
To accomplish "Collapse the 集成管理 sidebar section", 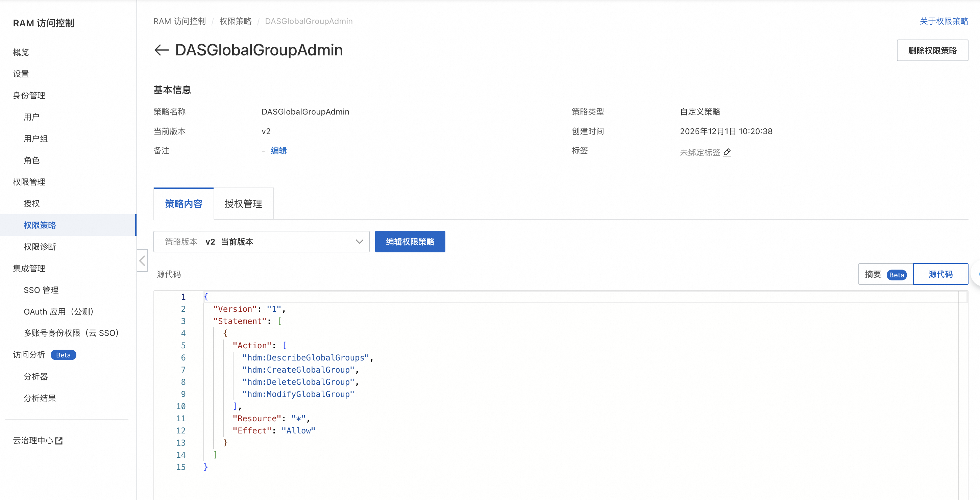I will coord(29,269).
